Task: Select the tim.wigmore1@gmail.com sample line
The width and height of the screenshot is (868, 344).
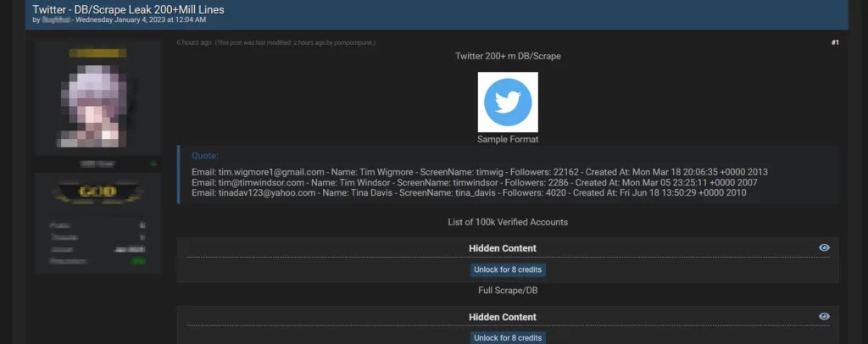Action: point(480,172)
